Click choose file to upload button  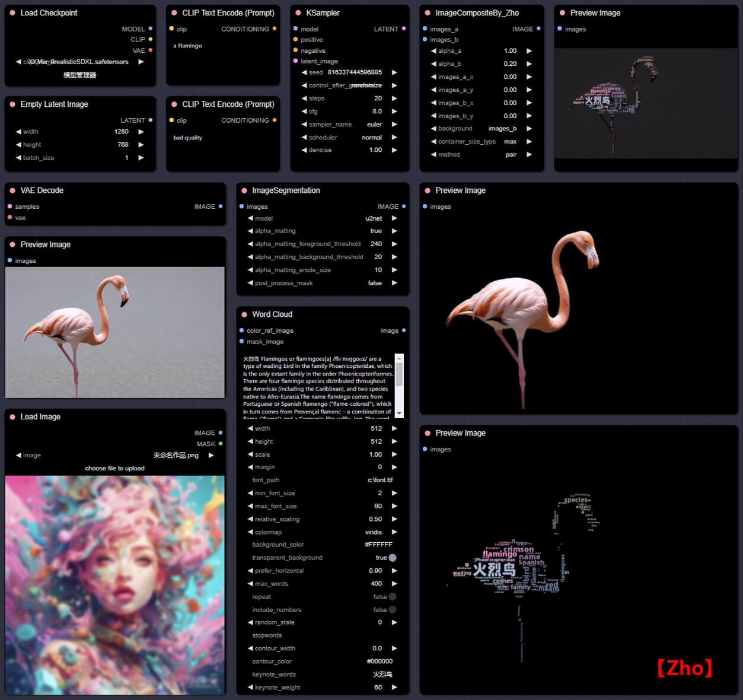pos(114,468)
